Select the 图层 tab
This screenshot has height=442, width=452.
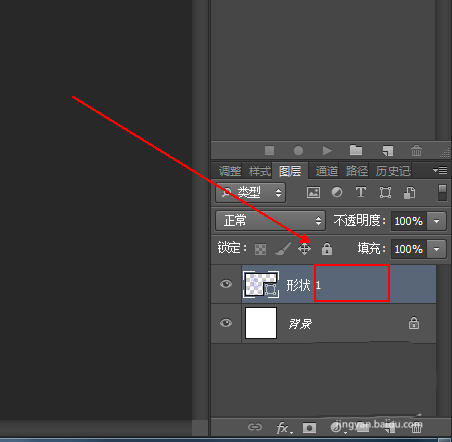(x=290, y=171)
